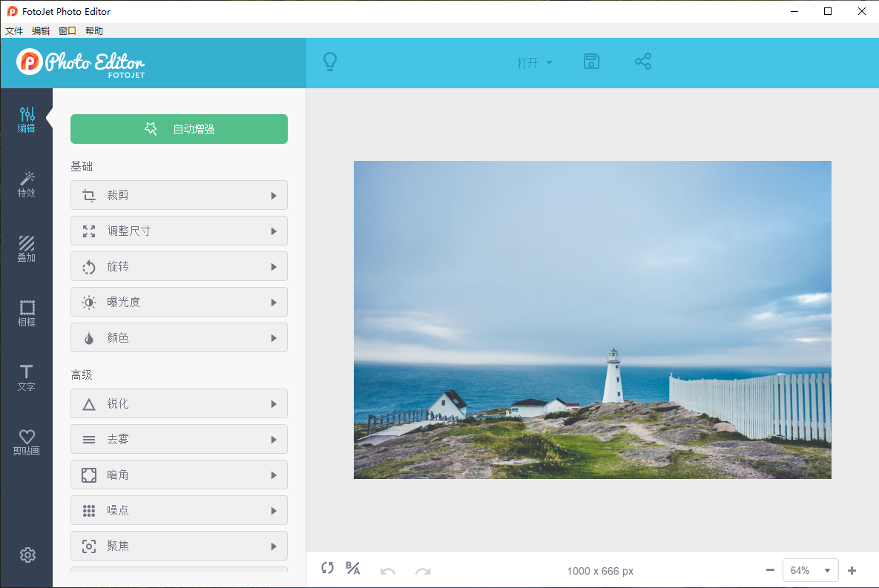Zoom in using the plus control

pos(852,569)
